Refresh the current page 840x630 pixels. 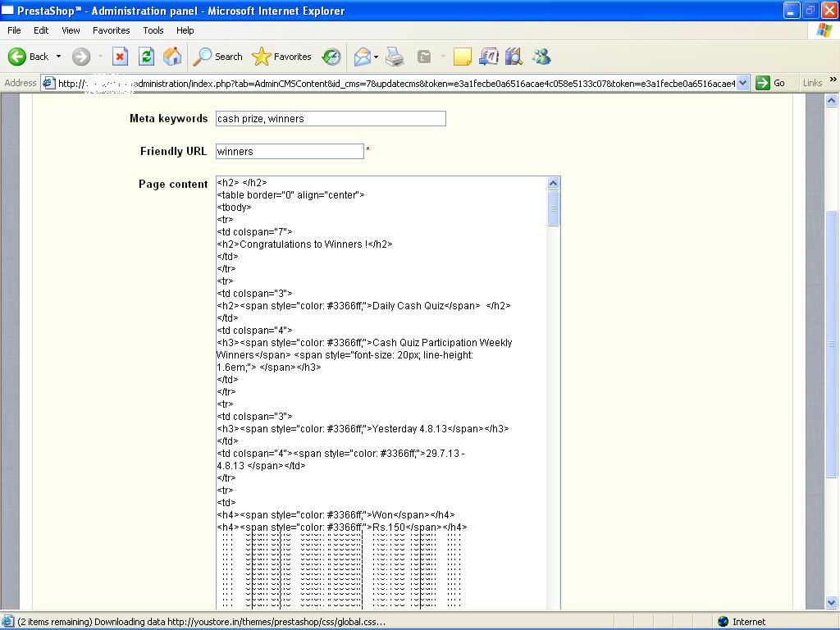click(x=146, y=57)
